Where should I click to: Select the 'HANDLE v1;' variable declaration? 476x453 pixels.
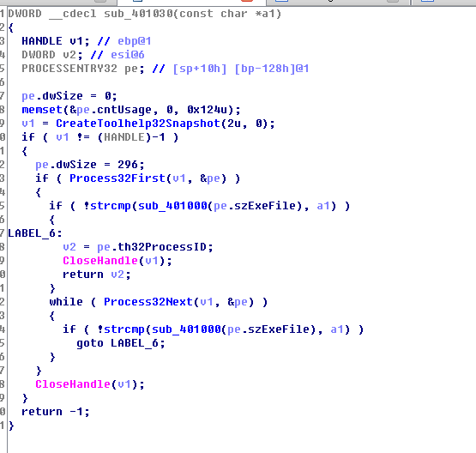pos(56,41)
